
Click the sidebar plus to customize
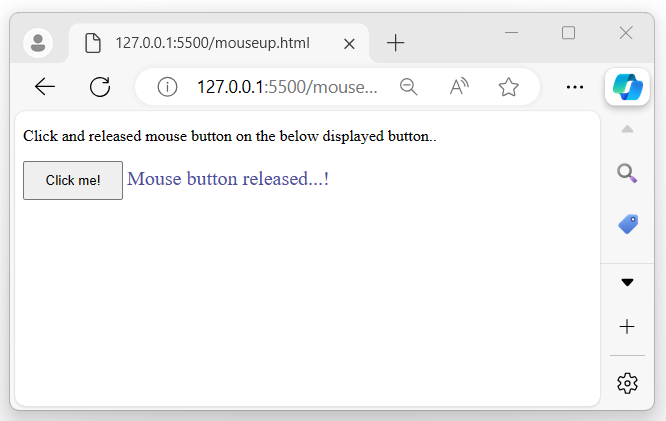point(627,326)
